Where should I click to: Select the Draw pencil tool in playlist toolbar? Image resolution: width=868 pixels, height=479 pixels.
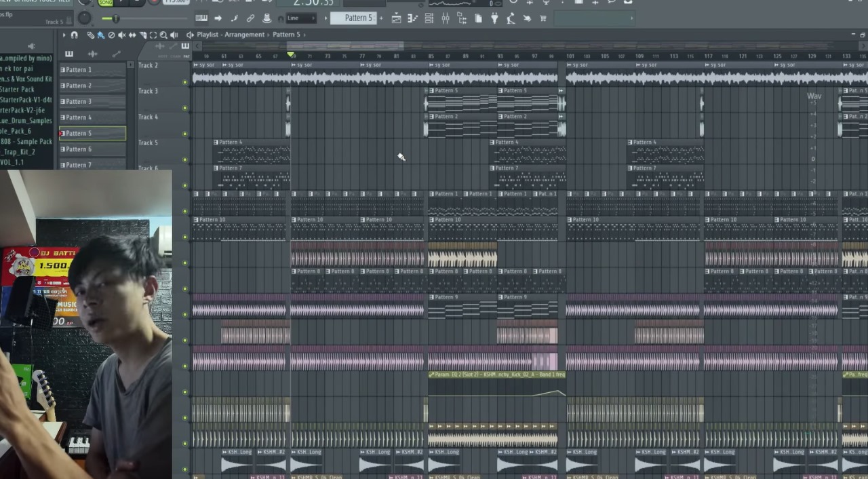tap(90, 35)
